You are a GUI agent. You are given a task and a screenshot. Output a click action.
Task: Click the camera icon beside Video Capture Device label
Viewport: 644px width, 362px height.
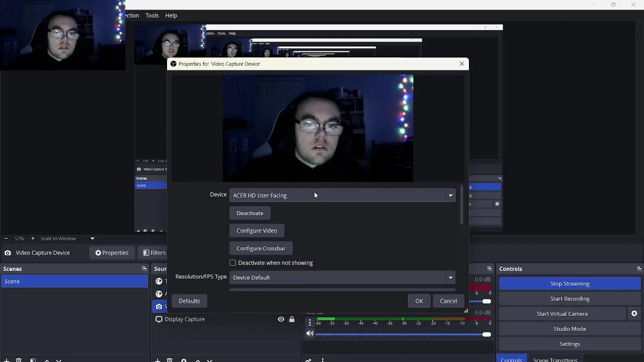pyautogui.click(x=8, y=253)
